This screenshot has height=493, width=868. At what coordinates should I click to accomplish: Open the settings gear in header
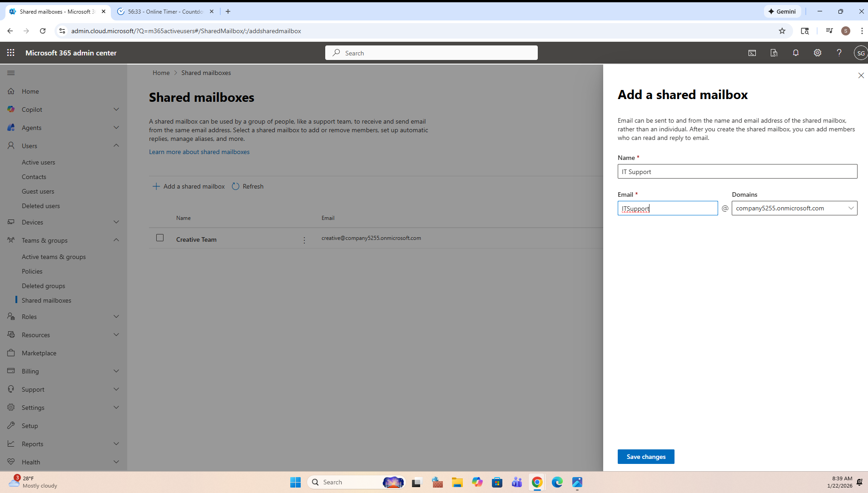818,53
